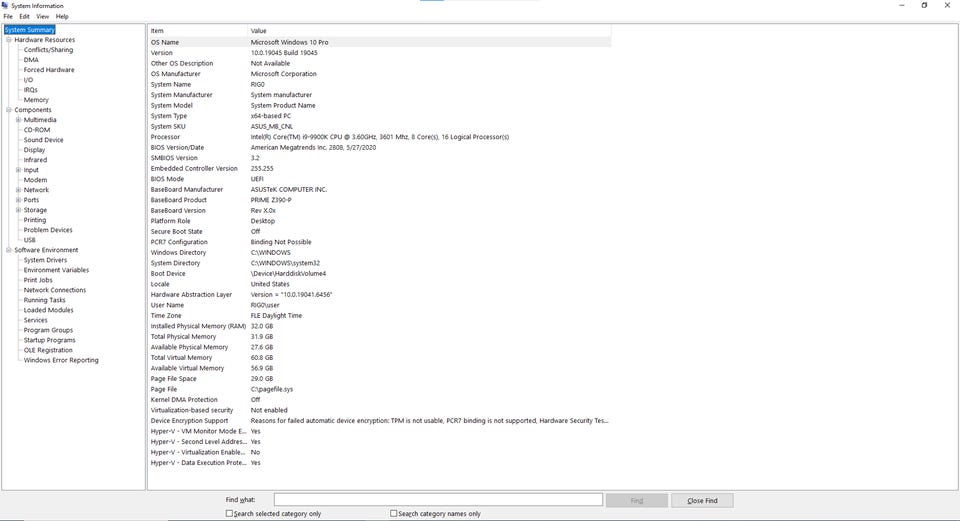Viewport: 960px width, 521px height.
Task: Select the Hardware Abstraction Layer row
Action: [380, 294]
